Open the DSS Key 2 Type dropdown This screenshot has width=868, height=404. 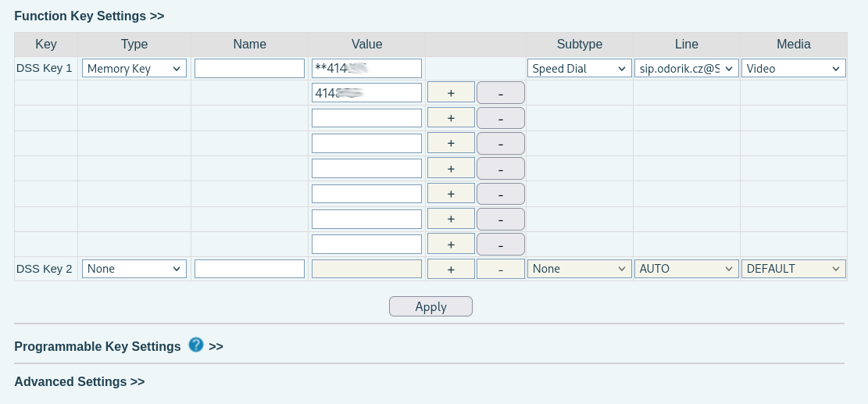click(134, 269)
